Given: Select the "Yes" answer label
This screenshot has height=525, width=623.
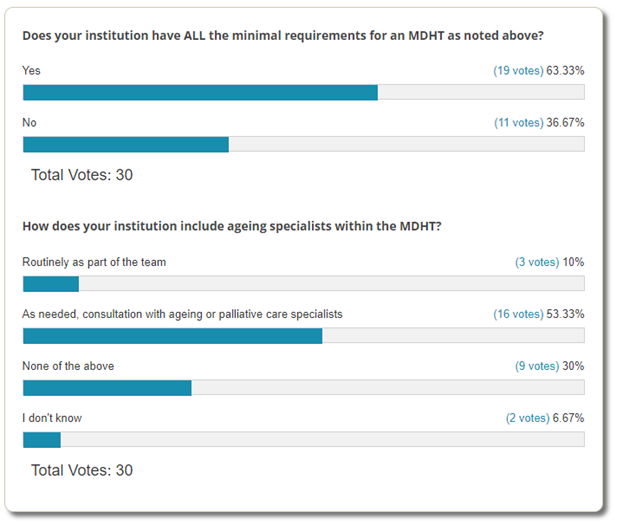Looking at the screenshot, I should point(31,71).
